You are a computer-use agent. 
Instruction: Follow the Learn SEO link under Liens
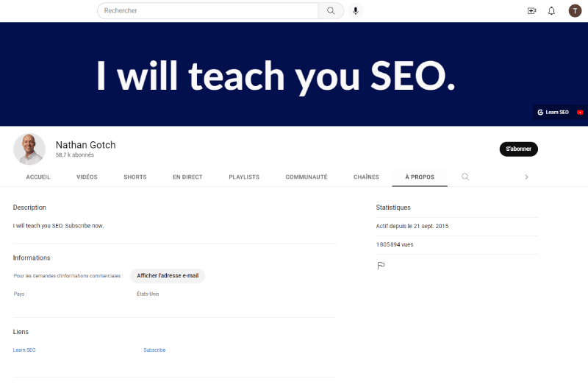[24, 350]
